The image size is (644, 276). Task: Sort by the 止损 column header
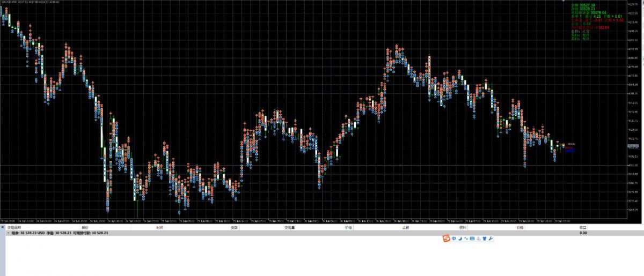(405, 227)
